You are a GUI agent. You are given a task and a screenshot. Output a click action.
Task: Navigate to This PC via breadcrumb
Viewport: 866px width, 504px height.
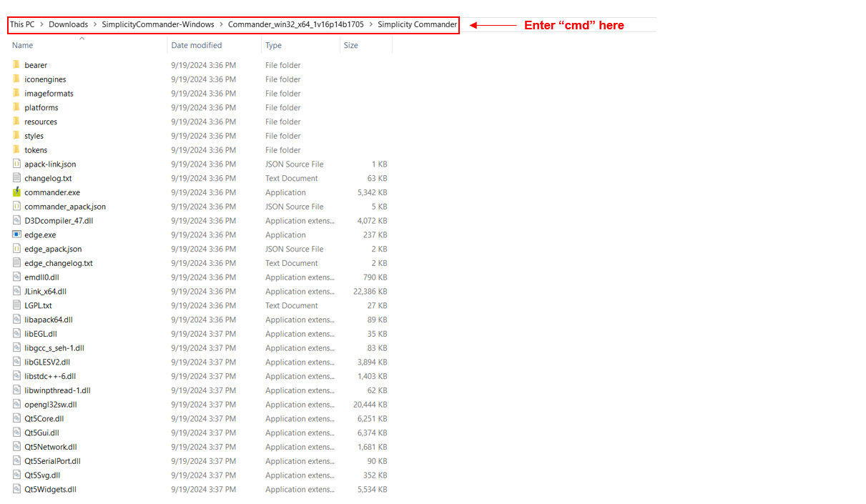[22, 24]
